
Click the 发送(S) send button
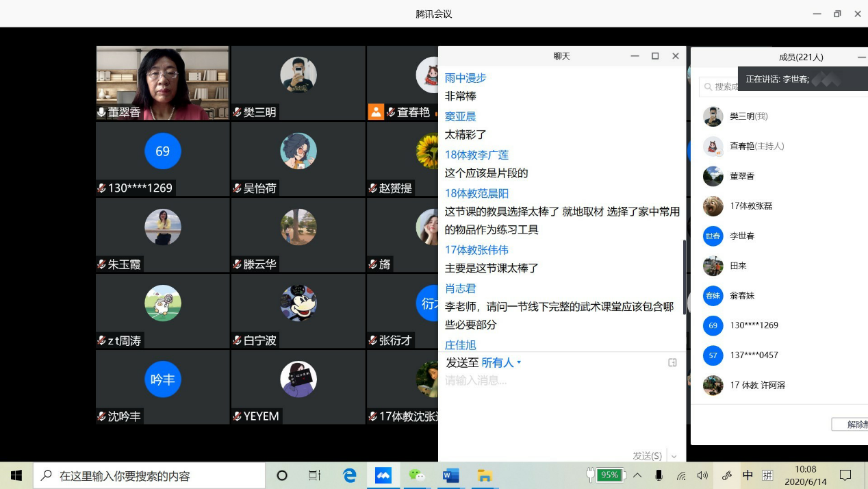coord(647,455)
